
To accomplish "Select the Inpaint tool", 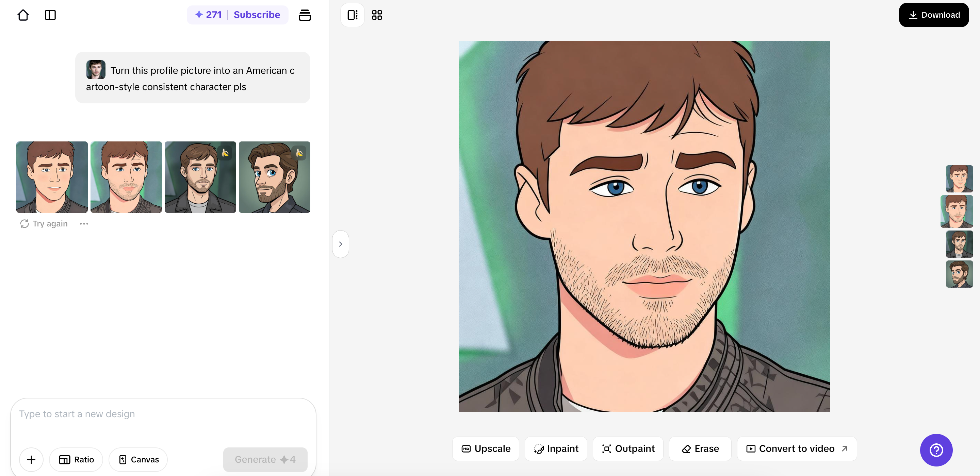I will point(556,449).
